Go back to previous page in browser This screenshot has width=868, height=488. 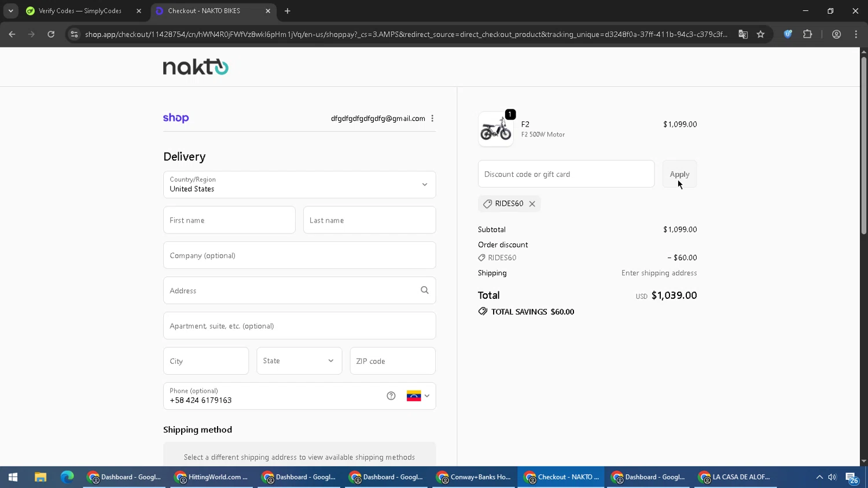[12, 34]
